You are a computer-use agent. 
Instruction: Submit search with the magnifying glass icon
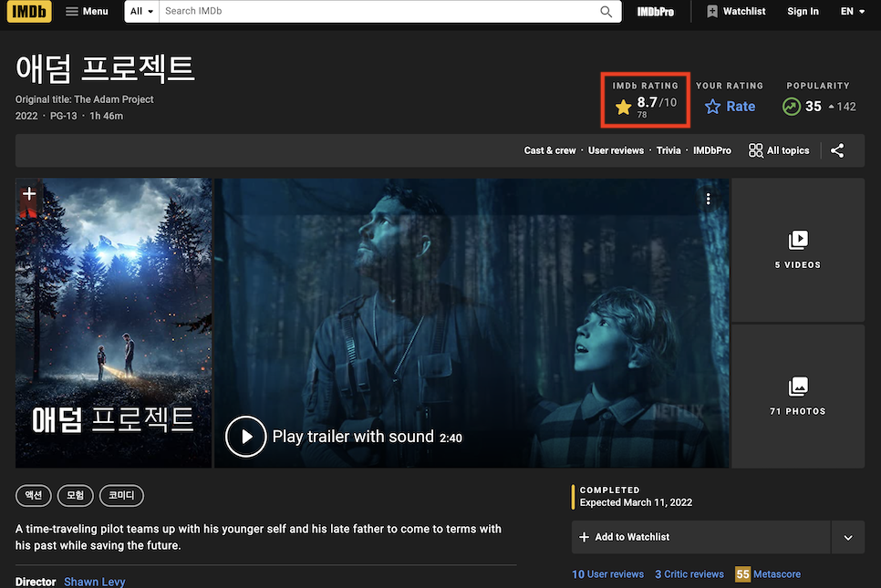tap(606, 11)
